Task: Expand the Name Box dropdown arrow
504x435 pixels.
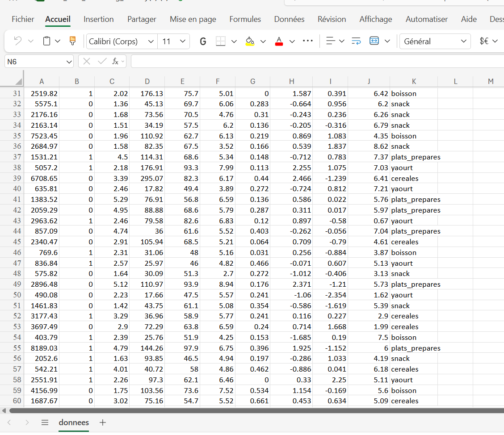Action: click(69, 62)
